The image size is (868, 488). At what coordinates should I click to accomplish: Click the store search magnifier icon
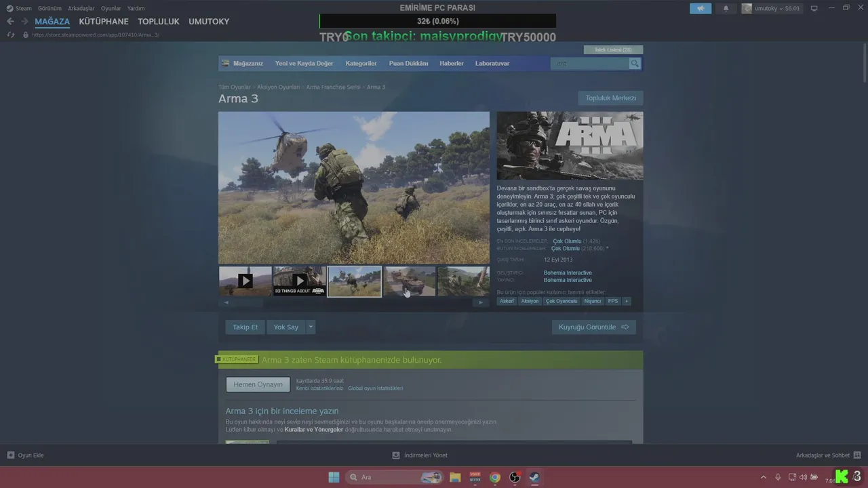(635, 63)
